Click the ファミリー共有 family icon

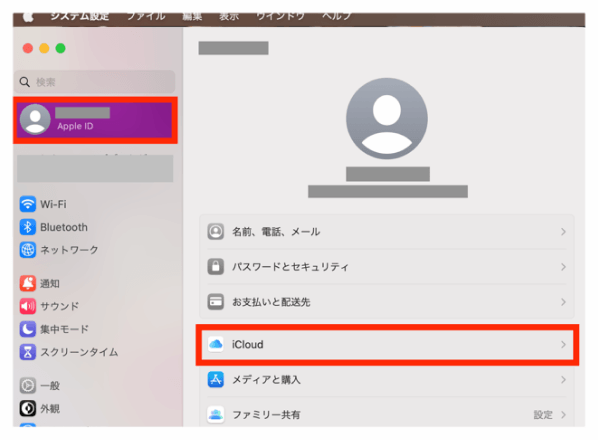pos(215,415)
